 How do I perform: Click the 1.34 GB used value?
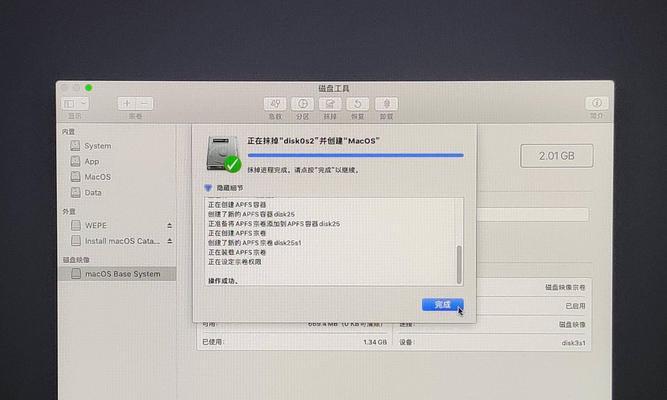click(375, 342)
